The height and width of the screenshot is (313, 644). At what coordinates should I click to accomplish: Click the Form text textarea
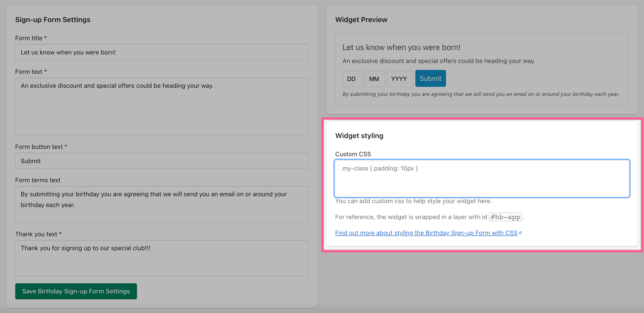pos(162,106)
